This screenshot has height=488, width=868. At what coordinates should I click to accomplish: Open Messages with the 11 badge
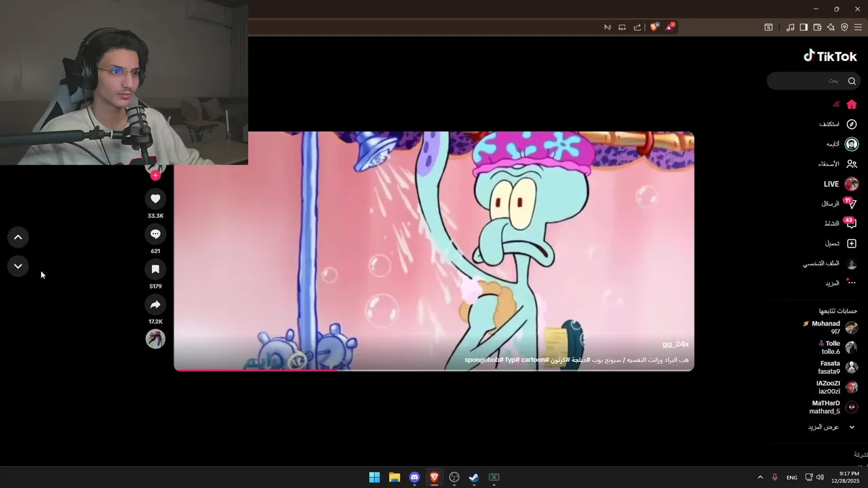(840, 203)
